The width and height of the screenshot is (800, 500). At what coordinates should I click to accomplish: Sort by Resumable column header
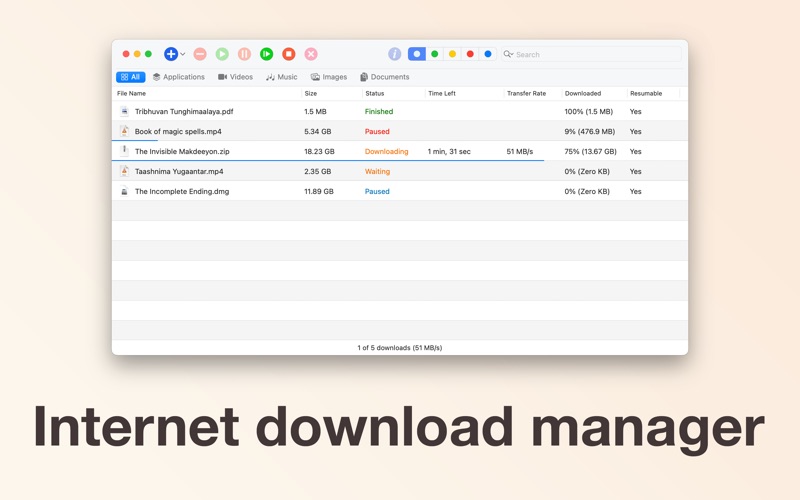[x=654, y=93]
